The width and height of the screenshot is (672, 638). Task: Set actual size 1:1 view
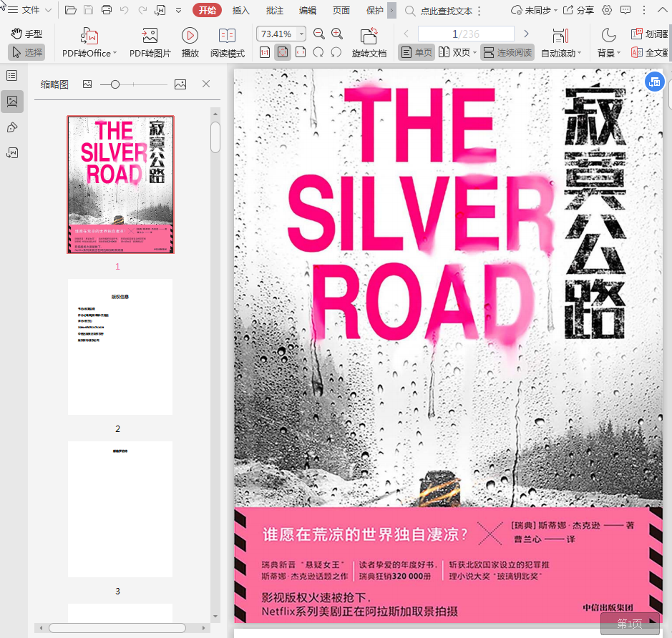(265, 52)
